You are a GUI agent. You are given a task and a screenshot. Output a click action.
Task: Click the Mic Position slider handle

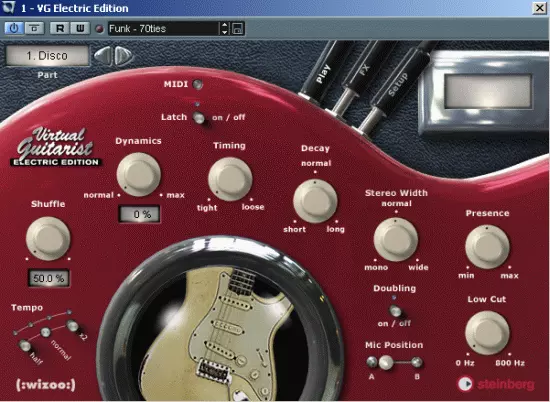click(386, 362)
